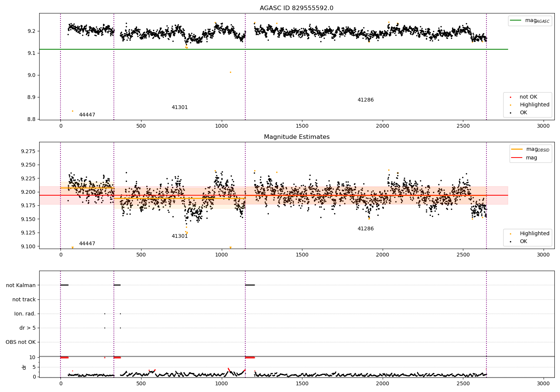Click the 44447 label in the top plot
Screen dimensions: 560x392
(x=87, y=115)
